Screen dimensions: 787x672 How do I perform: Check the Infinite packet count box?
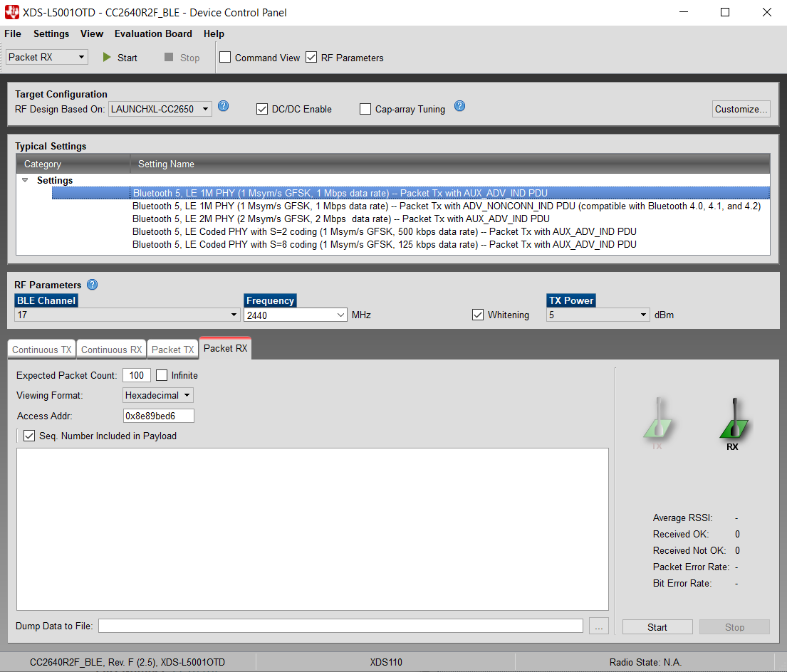[162, 375]
